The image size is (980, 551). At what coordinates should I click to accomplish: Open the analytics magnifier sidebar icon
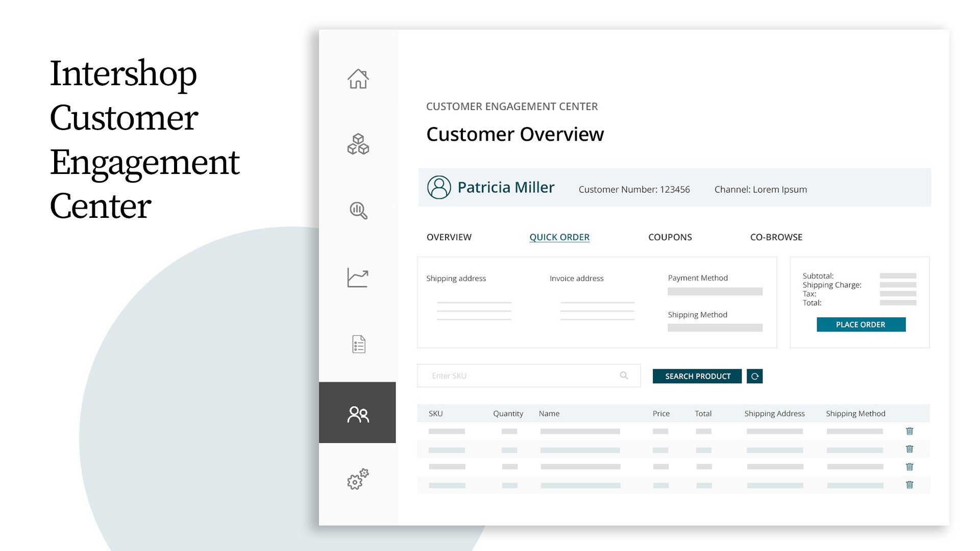[358, 210]
